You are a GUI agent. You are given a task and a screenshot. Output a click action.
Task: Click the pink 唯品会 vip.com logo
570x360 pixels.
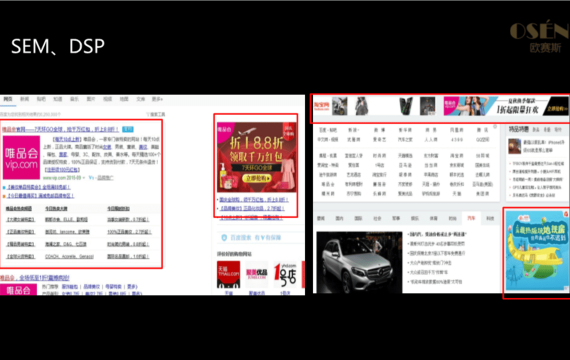pos(21,157)
